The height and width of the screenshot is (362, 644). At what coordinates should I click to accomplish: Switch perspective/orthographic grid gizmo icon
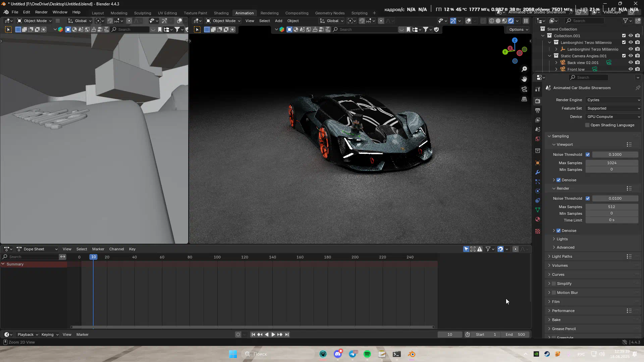click(x=524, y=99)
